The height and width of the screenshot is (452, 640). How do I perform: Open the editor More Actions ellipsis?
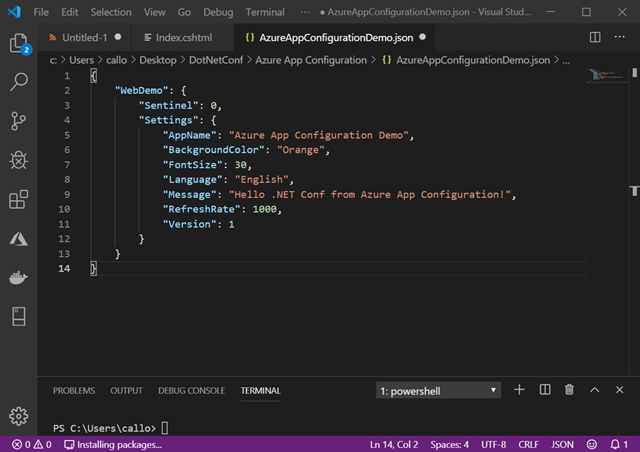[x=620, y=37]
